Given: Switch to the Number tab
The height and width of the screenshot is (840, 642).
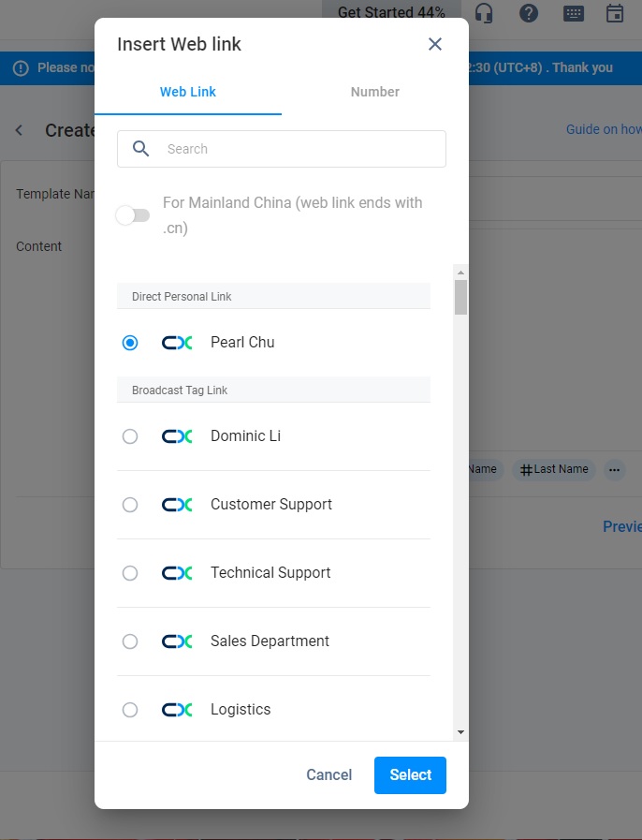Looking at the screenshot, I should [x=374, y=92].
